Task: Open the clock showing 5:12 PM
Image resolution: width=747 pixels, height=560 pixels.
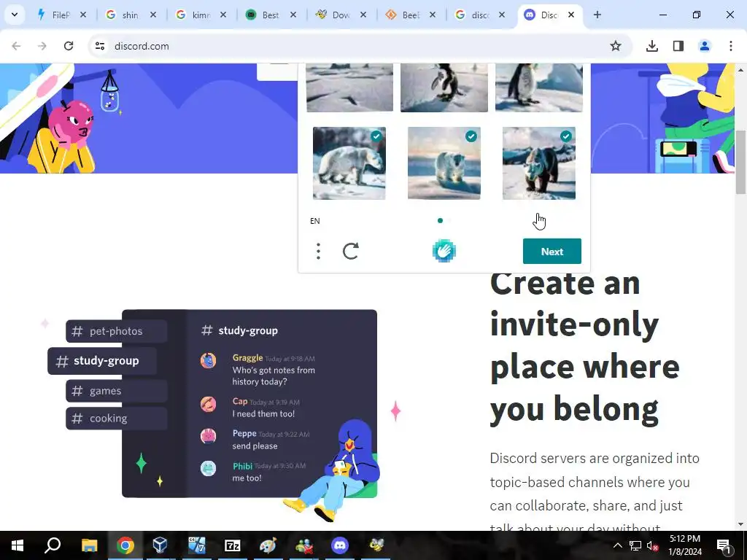Action: (x=685, y=545)
